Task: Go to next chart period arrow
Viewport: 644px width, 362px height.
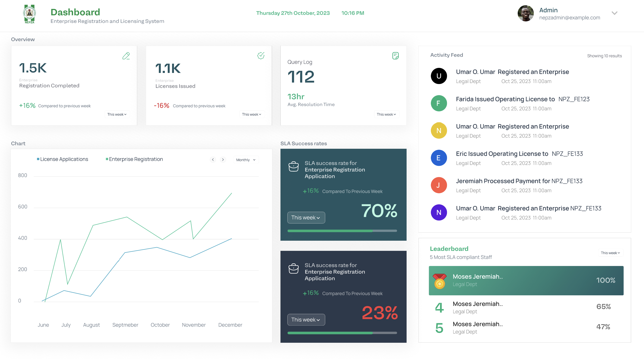Action: point(223,160)
